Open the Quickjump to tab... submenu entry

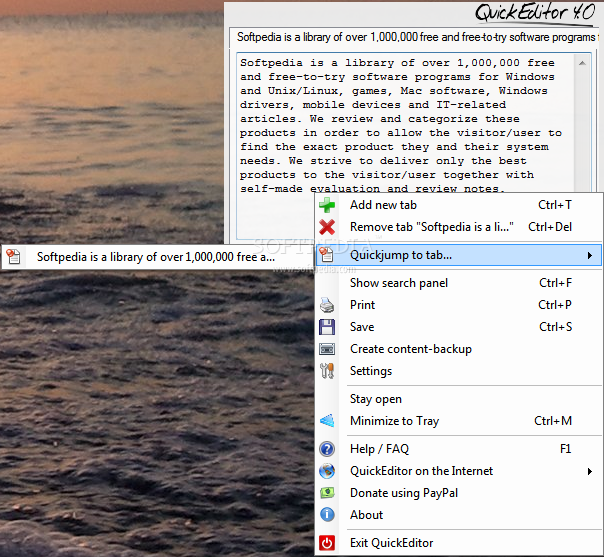point(458,255)
